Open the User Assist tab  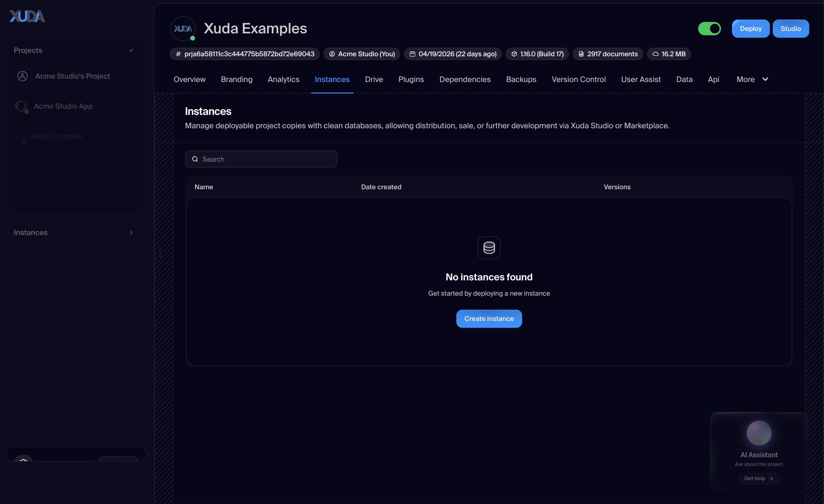tap(641, 79)
